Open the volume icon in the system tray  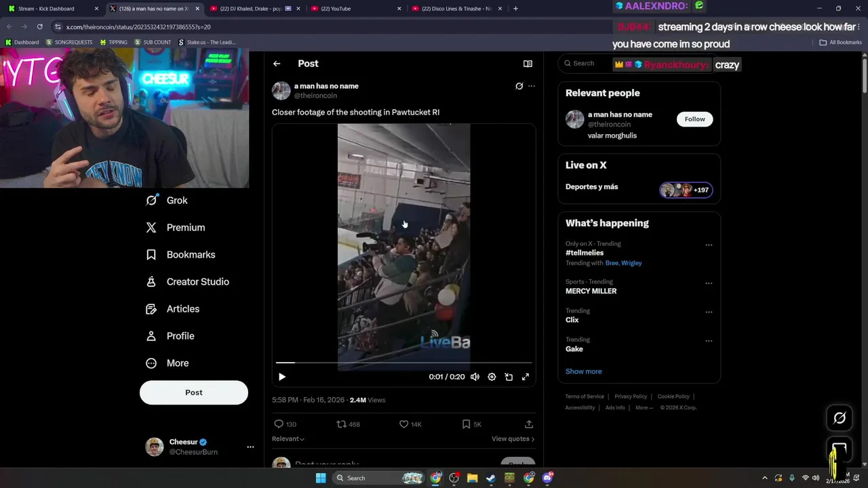point(817,478)
